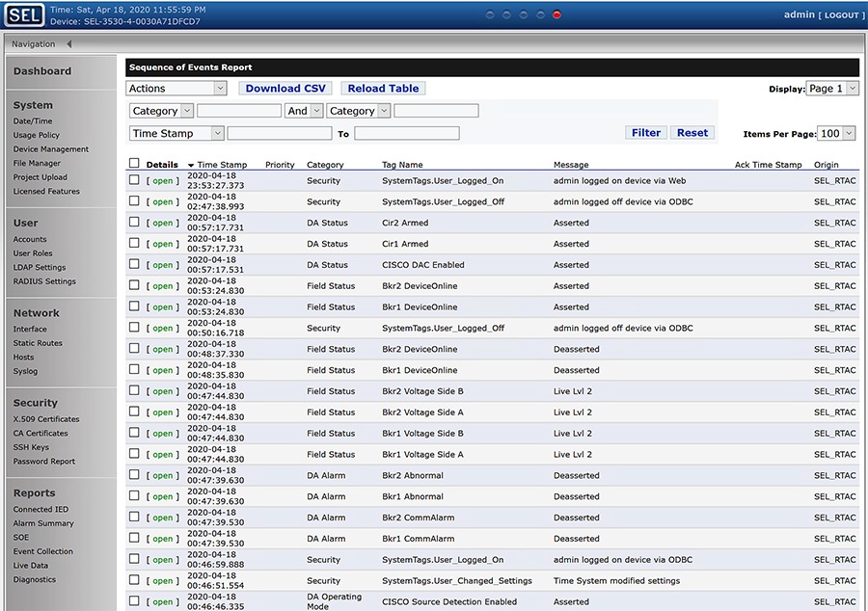868x611 pixels.
Task: Check the Bkr2 Voltage Side B row checkbox
Action: pyautogui.click(x=134, y=390)
